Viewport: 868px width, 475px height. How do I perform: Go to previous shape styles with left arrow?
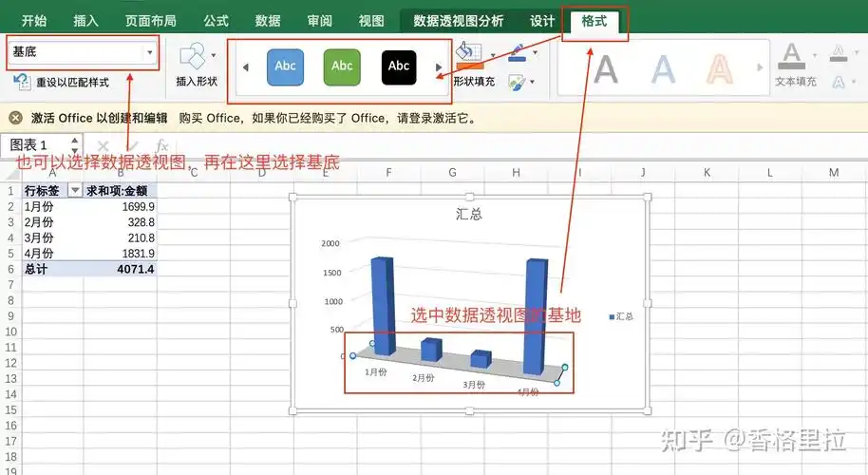tap(246, 67)
